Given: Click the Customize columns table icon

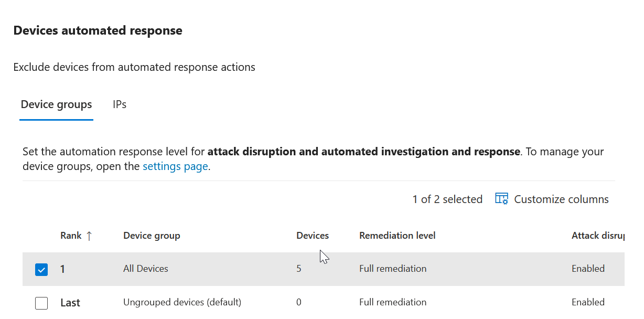Looking at the screenshot, I should (x=501, y=199).
